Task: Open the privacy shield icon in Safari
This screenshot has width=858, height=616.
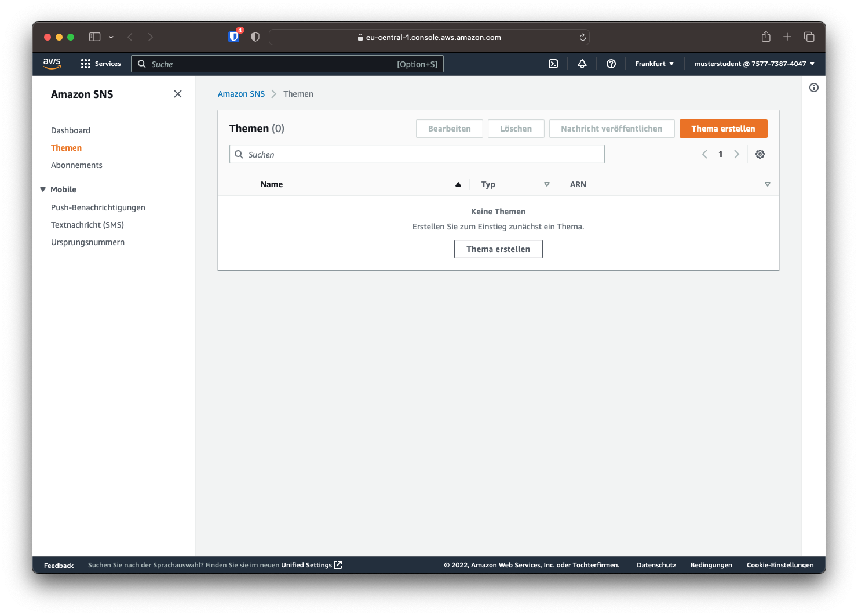Action: pos(255,37)
